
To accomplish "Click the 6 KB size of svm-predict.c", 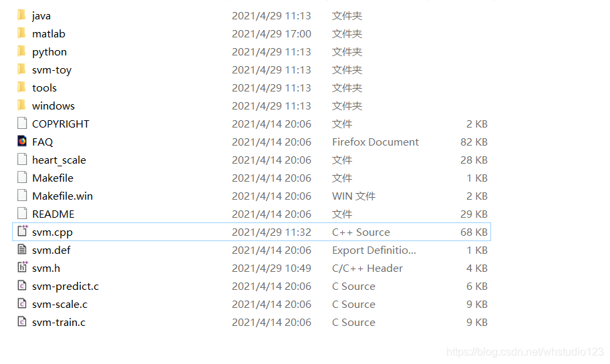I will tap(477, 287).
